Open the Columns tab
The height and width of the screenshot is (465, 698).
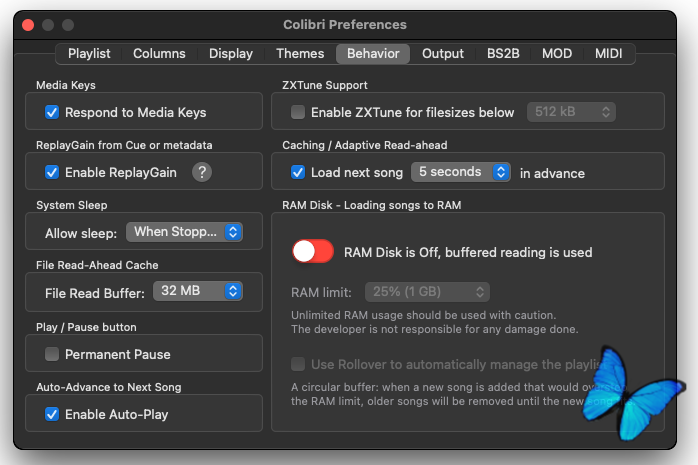[x=159, y=53]
